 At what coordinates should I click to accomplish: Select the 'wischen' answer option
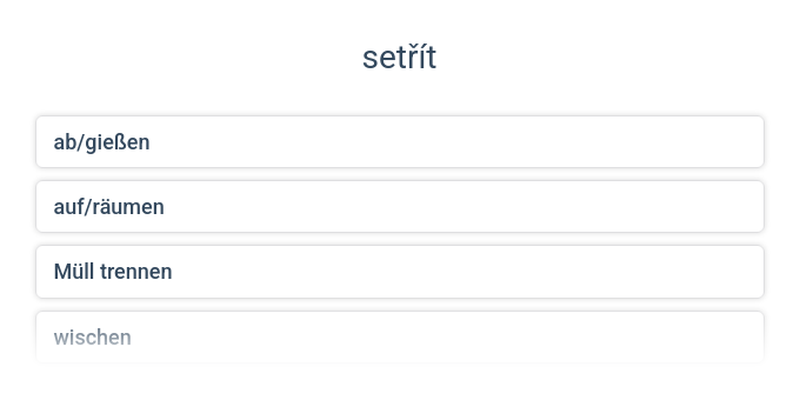click(400, 337)
